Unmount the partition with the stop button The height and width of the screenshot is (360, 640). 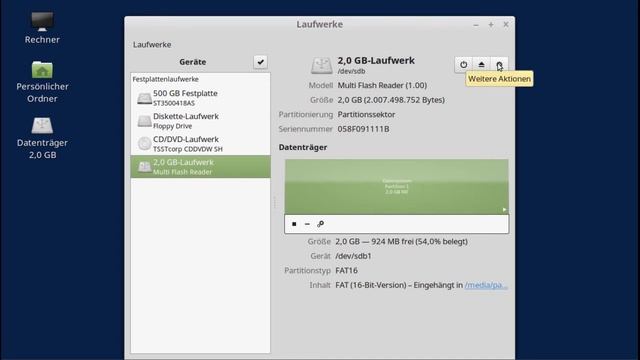(x=294, y=224)
